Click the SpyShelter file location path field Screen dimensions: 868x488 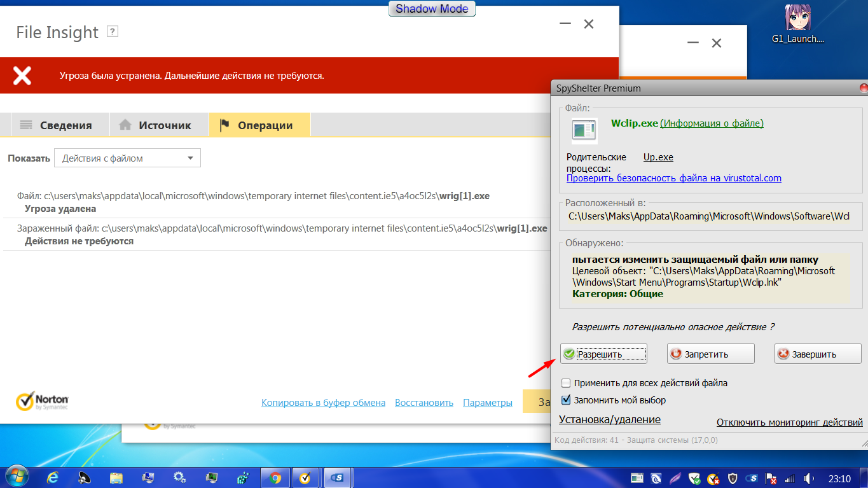click(x=709, y=216)
